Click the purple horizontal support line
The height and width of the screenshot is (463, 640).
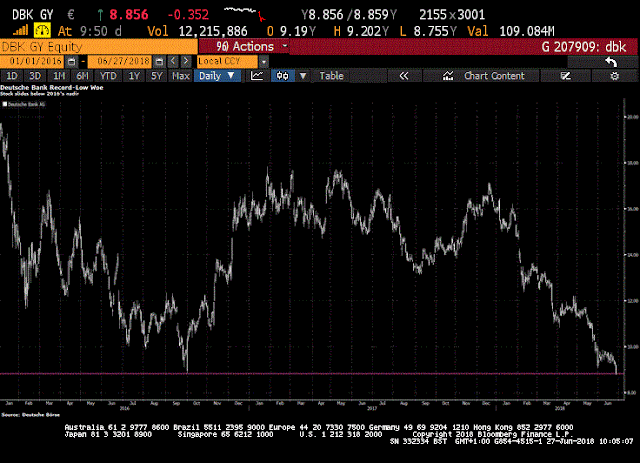[x=312, y=373]
